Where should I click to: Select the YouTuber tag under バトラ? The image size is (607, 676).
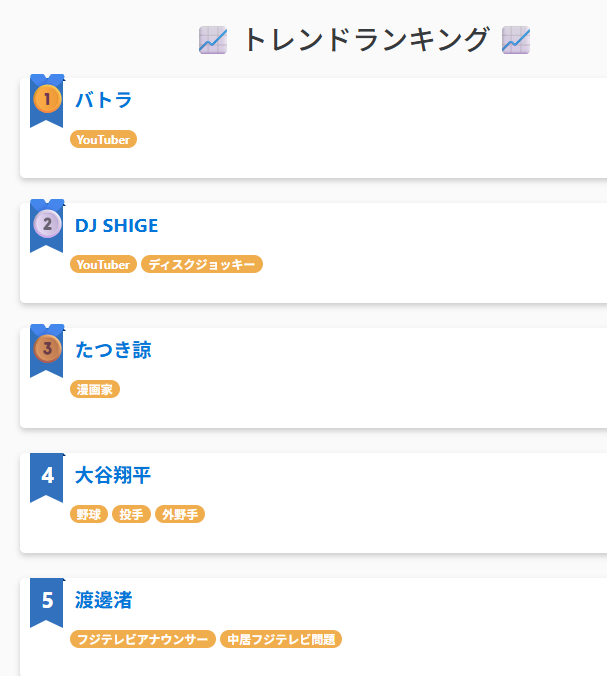103,139
